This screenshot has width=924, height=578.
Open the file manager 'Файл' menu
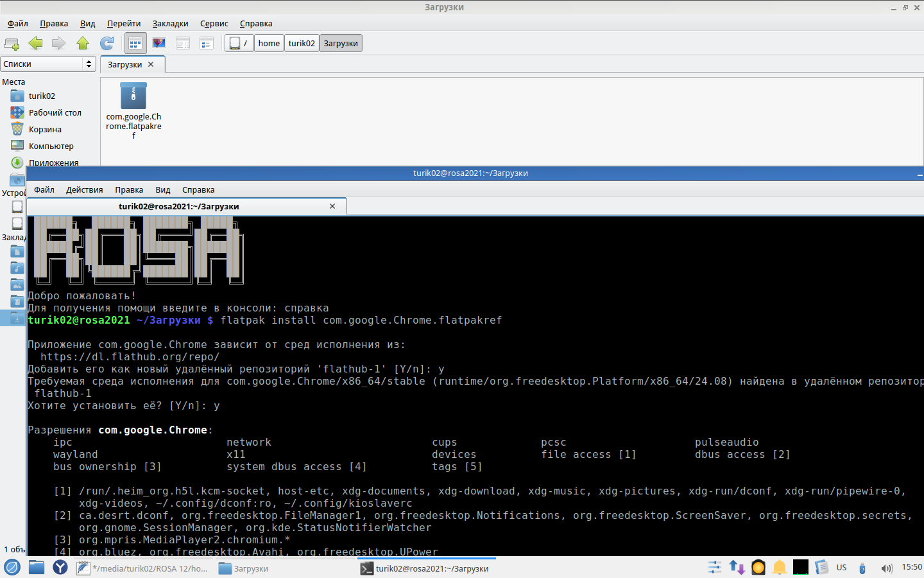point(18,24)
